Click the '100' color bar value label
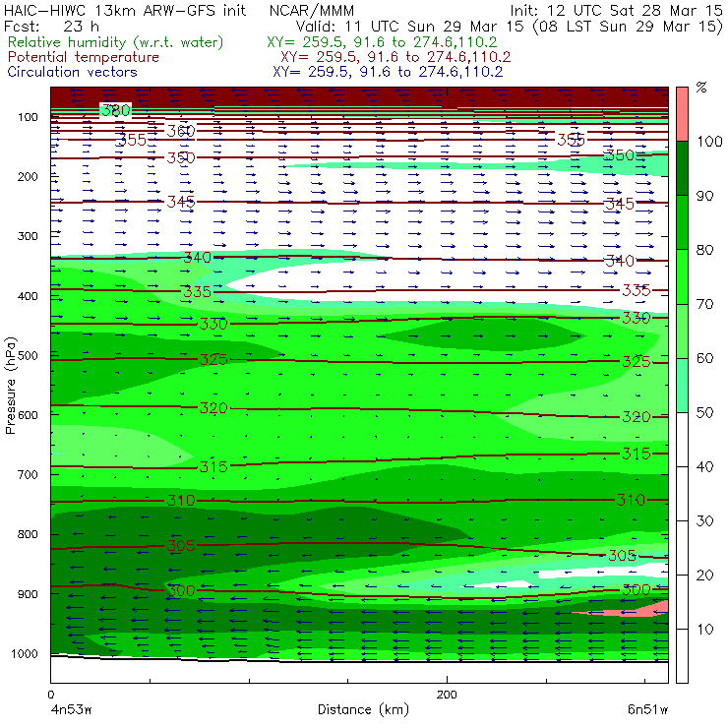 point(709,141)
